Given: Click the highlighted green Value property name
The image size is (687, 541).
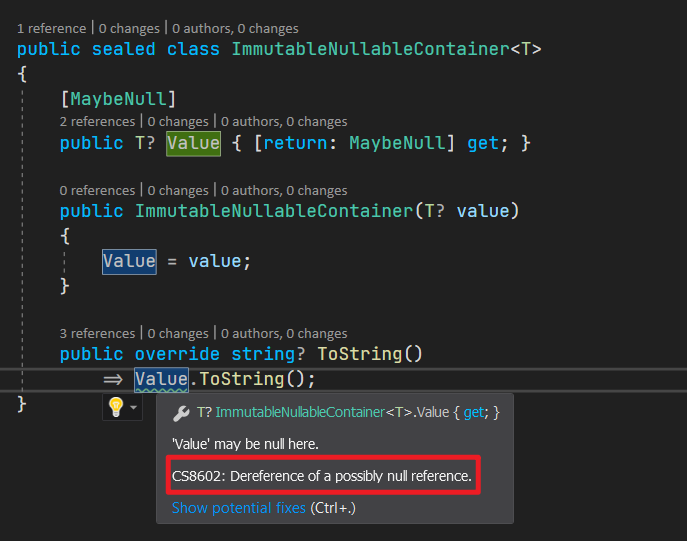Looking at the screenshot, I should click(193, 143).
